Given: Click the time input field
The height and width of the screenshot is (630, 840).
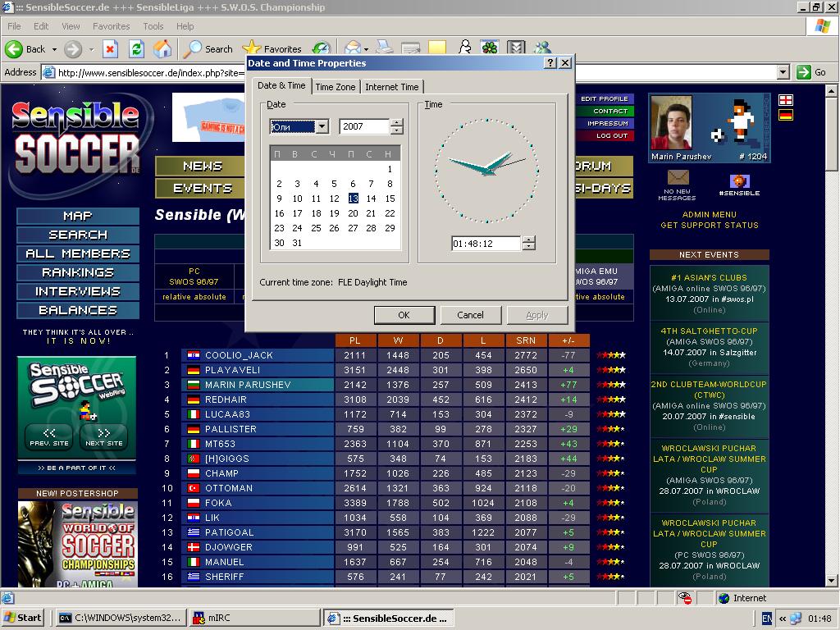Looking at the screenshot, I should 486,244.
